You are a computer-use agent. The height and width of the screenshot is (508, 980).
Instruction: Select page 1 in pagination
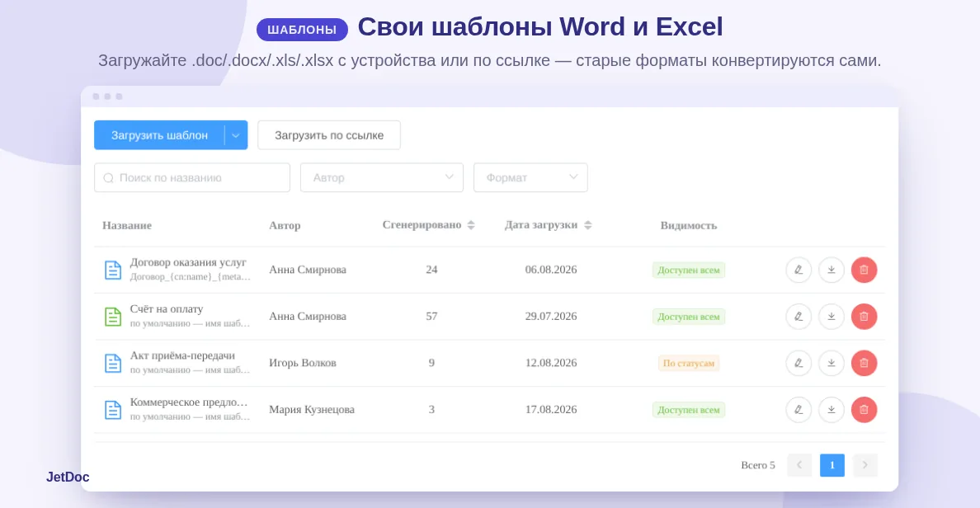tap(832, 465)
